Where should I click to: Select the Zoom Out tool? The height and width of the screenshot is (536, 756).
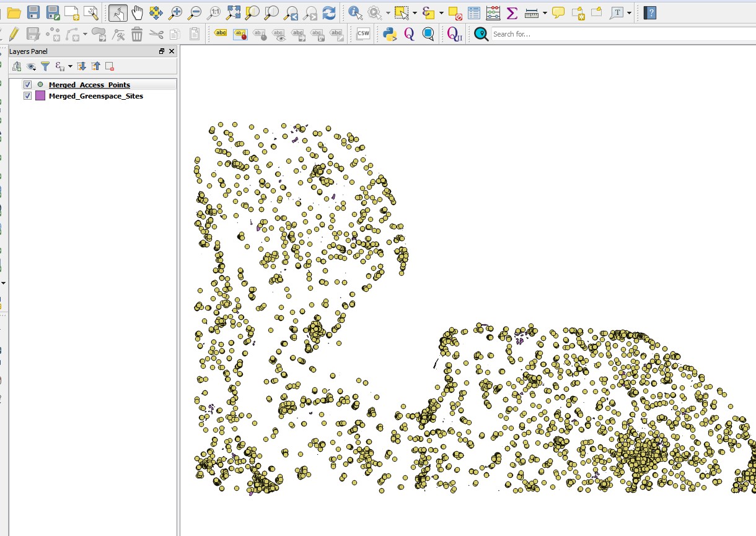tap(195, 12)
